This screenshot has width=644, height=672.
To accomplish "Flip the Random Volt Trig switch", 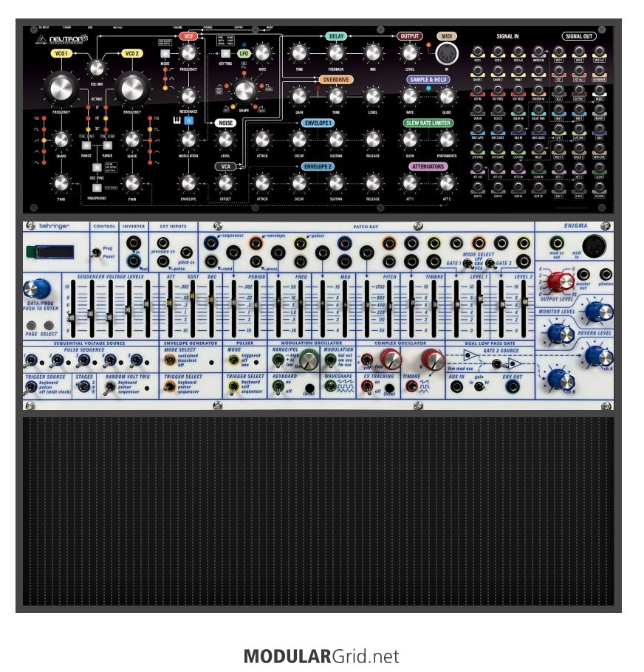I will pos(109,387).
